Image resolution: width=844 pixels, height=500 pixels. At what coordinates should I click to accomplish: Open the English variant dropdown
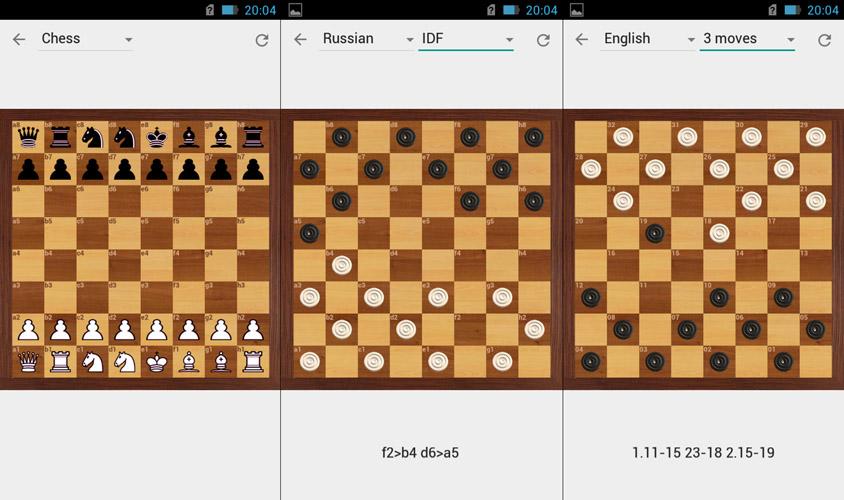(x=648, y=39)
